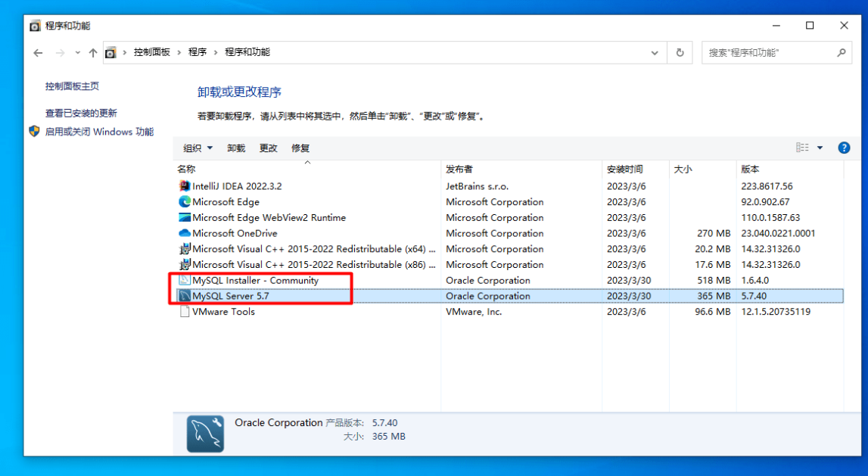Open the 组织 dropdown menu
The width and height of the screenshot is (868, 476).
[198, 148]
